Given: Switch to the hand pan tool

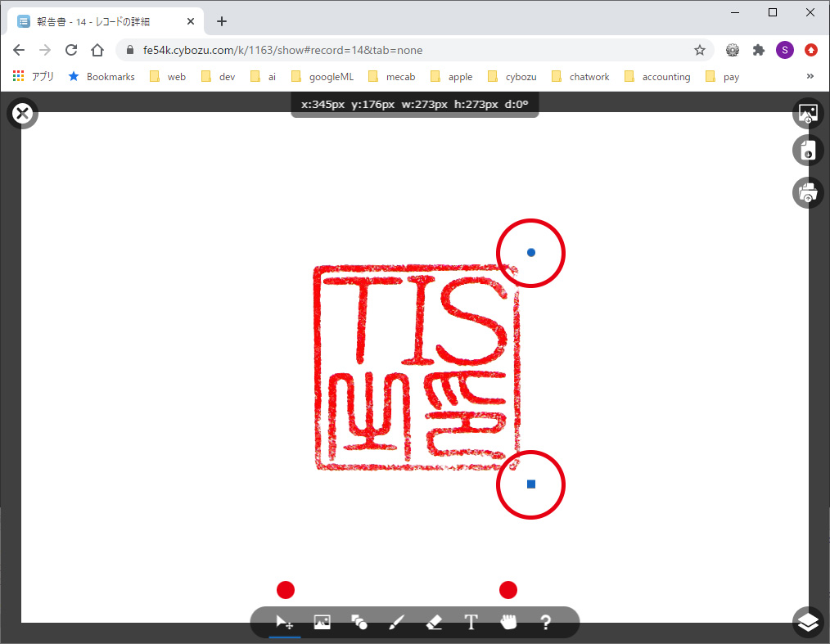Looking at the screenshot, I should click(x=509, y=623).
